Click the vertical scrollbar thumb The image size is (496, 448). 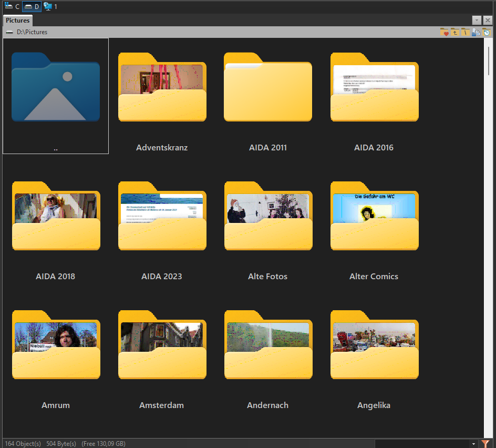click(489, 62)
